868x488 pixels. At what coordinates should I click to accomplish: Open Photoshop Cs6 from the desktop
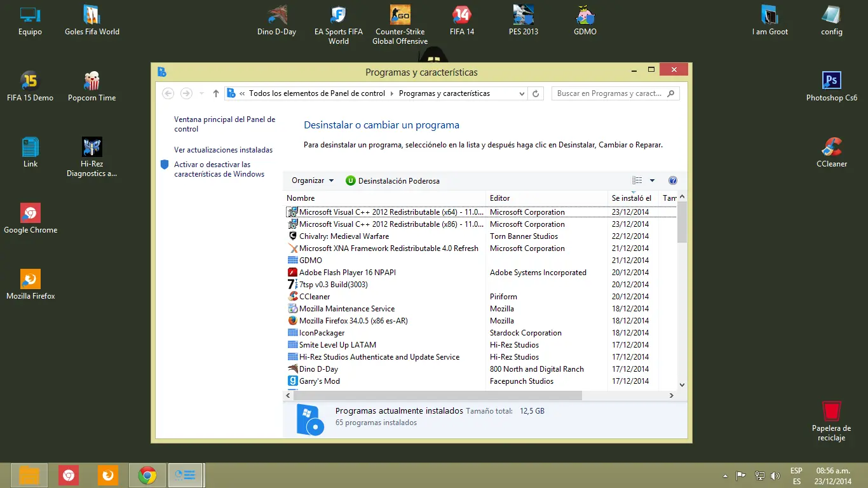[832, 86]
